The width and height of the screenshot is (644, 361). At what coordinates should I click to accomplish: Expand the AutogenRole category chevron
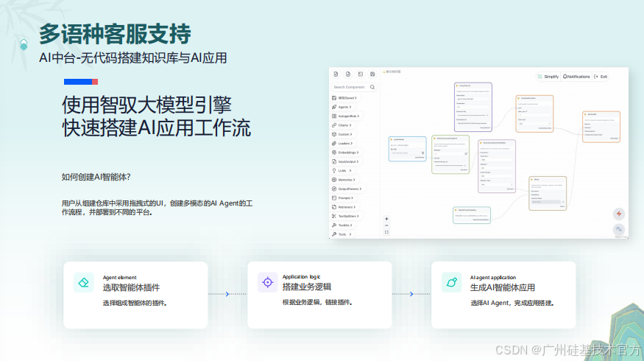[358, 116]
